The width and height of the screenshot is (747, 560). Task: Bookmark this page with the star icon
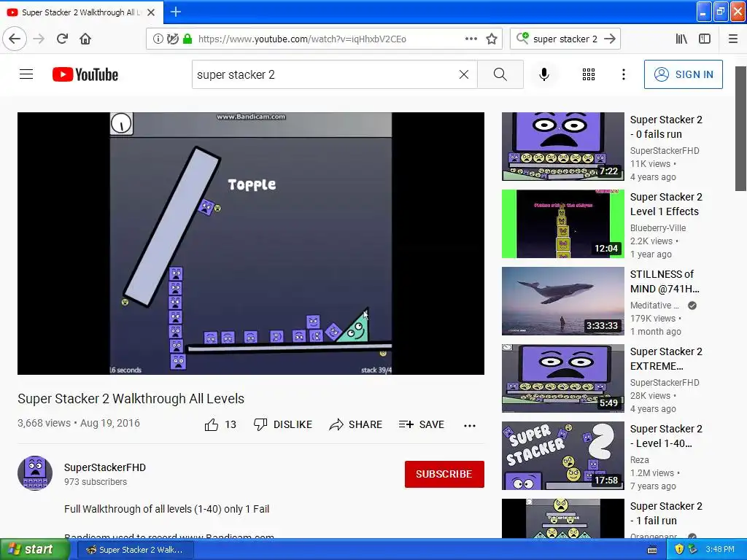492,39
